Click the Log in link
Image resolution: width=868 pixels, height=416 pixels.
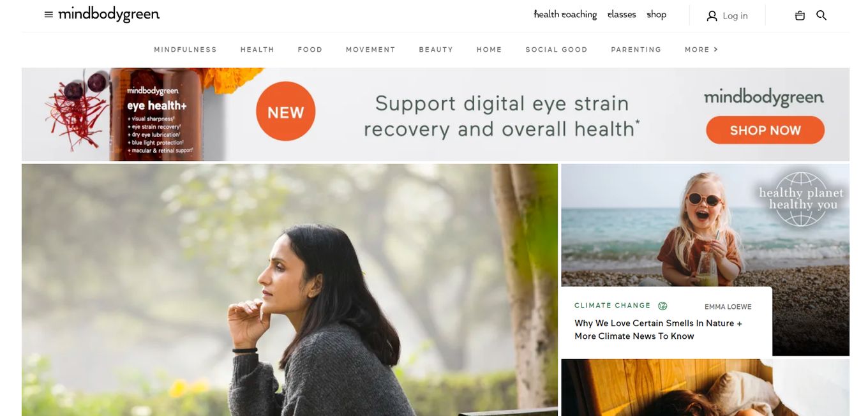point(735,16)
